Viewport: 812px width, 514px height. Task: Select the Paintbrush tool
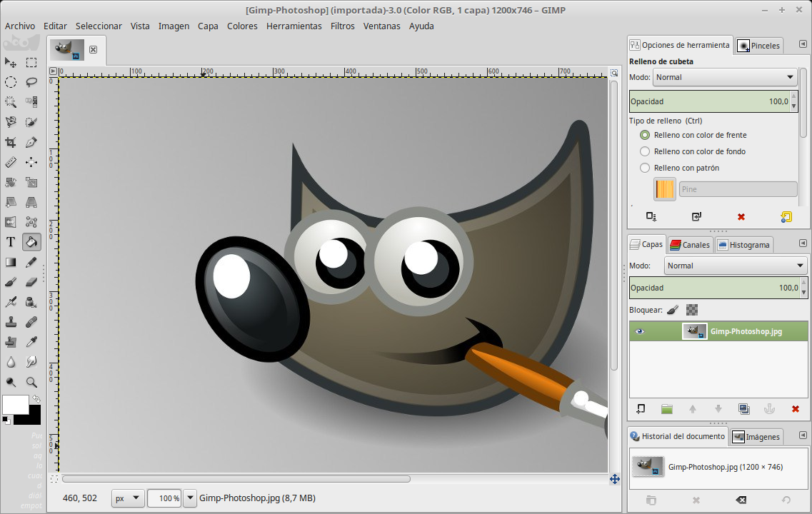pos(11,282)
